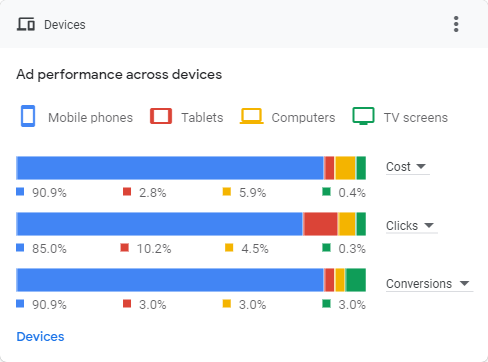This screenshot has height=362, width=488.
Task: Open the Cost metric dropdown
Action: pyautogui.click(x=408, y=167)
